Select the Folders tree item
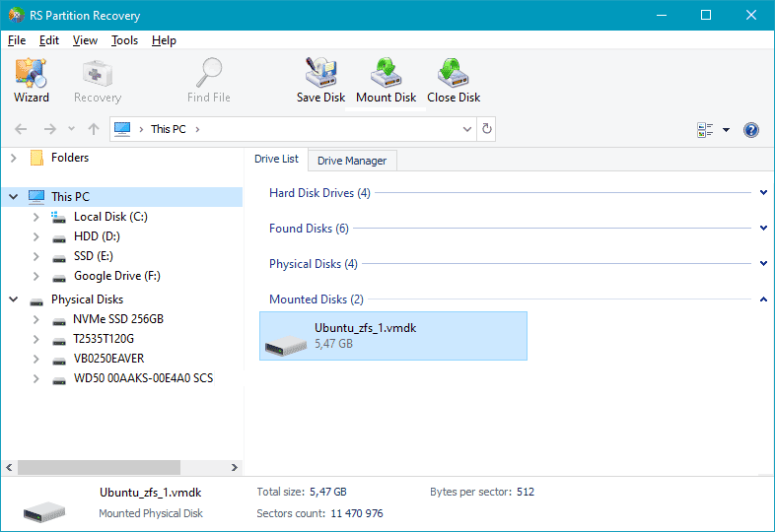 coord(70,158)
